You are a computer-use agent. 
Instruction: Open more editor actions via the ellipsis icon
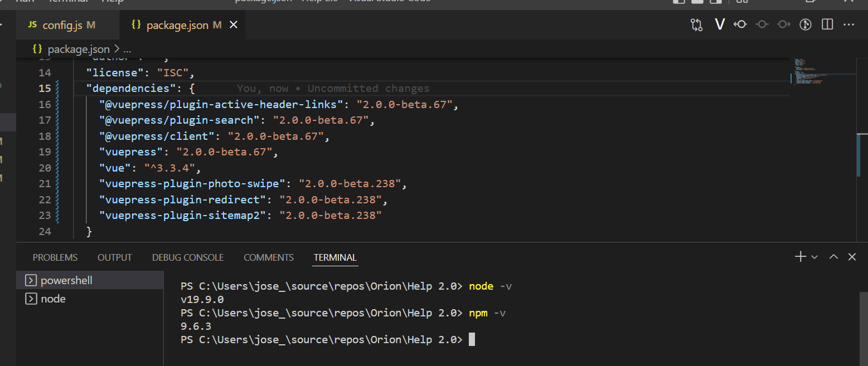tap(850, 24)
